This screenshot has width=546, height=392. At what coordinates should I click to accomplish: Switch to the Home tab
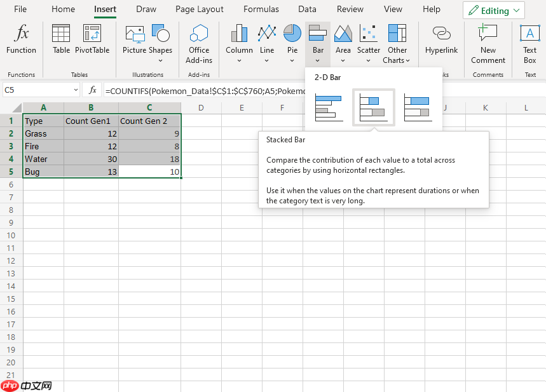tap(63, 10)
